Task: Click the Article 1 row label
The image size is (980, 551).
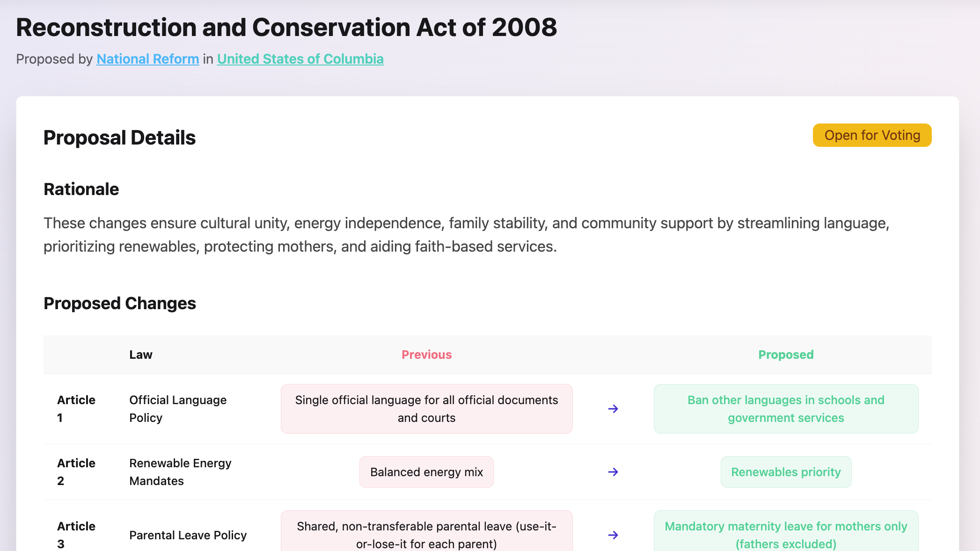Action: (76, 408)
